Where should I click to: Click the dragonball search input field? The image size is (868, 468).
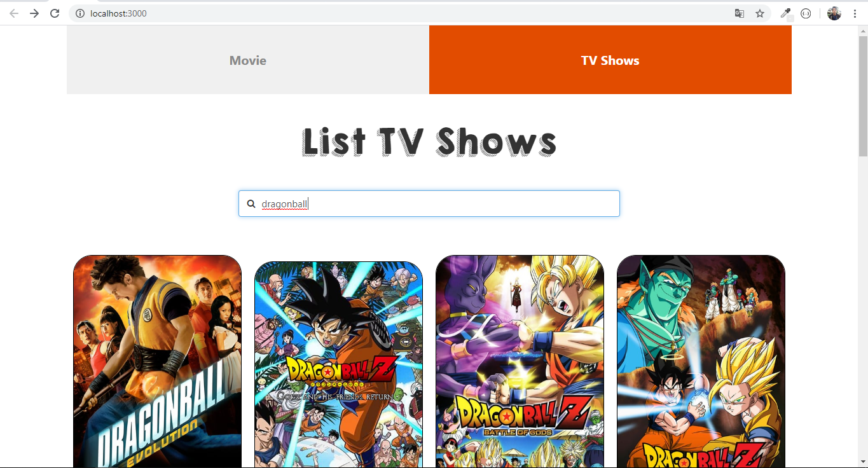point(382,203)
